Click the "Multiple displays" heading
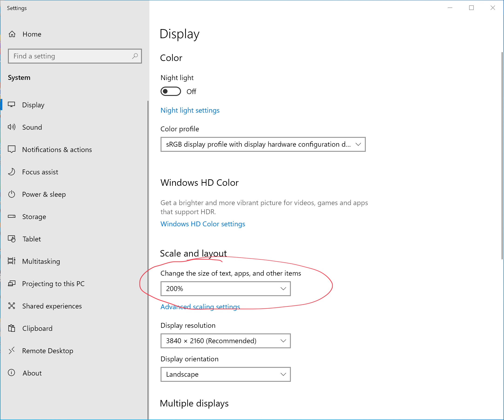Screen dimensions: 504x420 pyautogui.click(x=194, y=403)
